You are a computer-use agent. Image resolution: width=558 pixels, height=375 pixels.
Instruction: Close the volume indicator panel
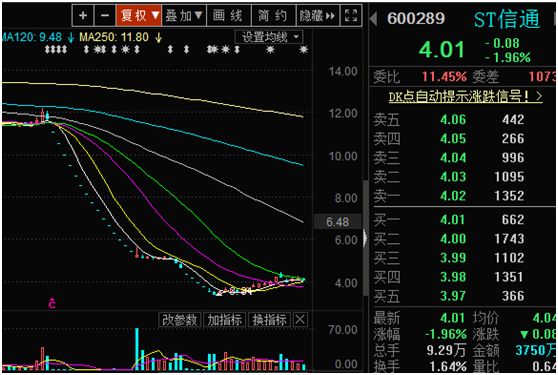pos(300,319)
